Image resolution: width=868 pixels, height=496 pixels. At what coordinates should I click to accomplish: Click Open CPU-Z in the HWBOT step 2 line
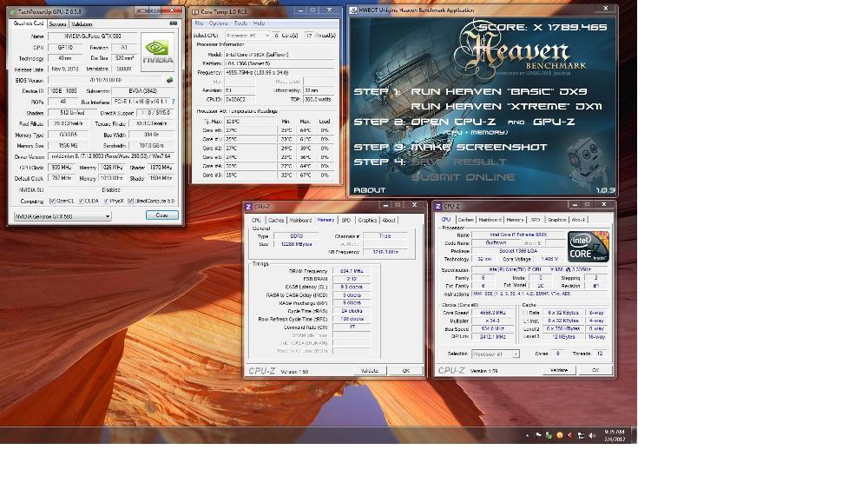(x=455, y=122)
